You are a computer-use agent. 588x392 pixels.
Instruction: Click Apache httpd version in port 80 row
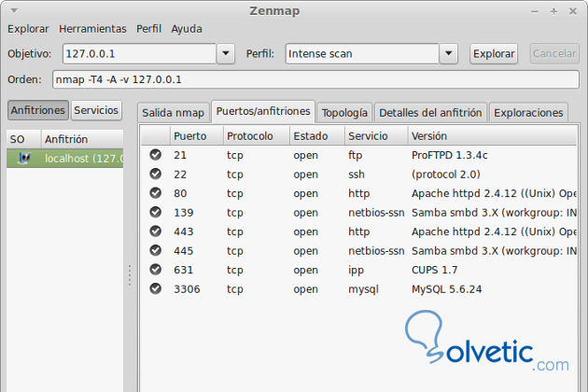click(494, 193)
